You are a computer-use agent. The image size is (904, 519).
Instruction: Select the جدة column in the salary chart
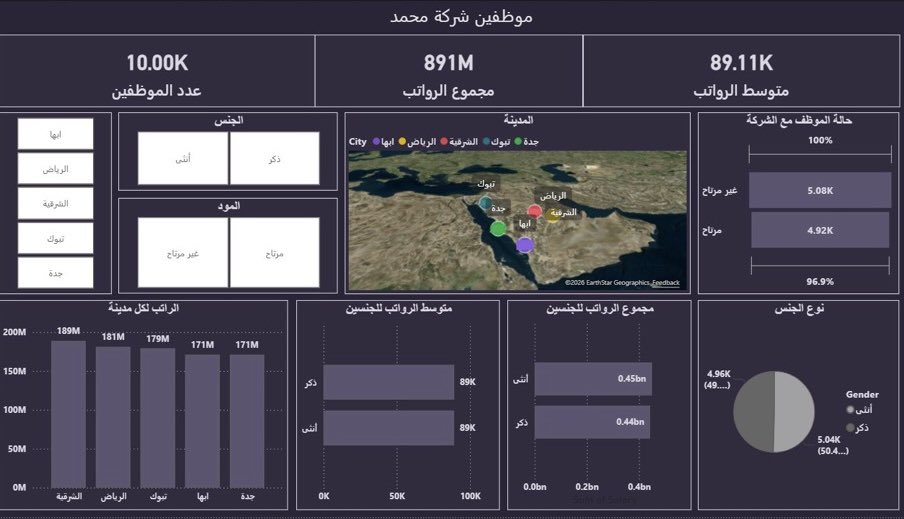point(247,421)
